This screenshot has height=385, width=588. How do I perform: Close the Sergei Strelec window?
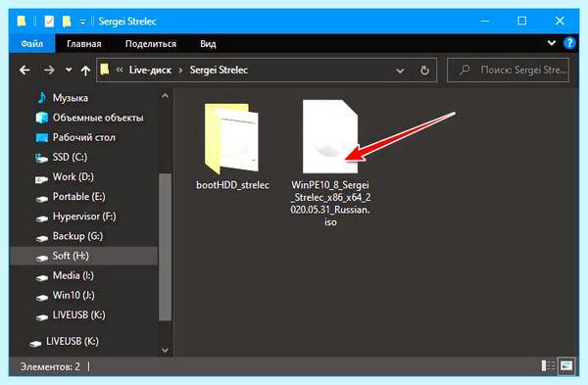pyautogui.click(x=560, y=21)
